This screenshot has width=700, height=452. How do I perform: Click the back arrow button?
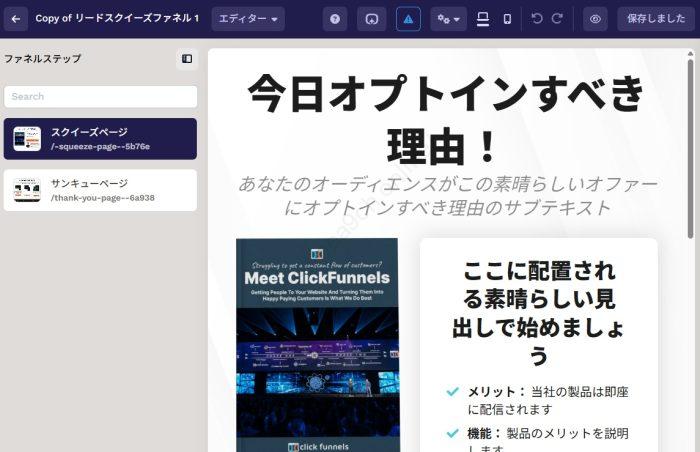[x=16, y=19]
